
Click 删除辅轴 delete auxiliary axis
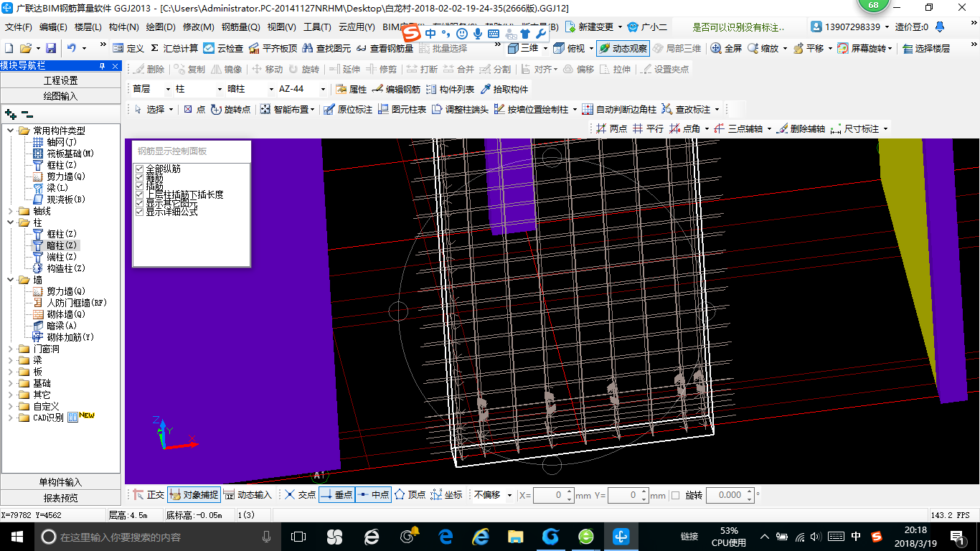pos(801,128)
